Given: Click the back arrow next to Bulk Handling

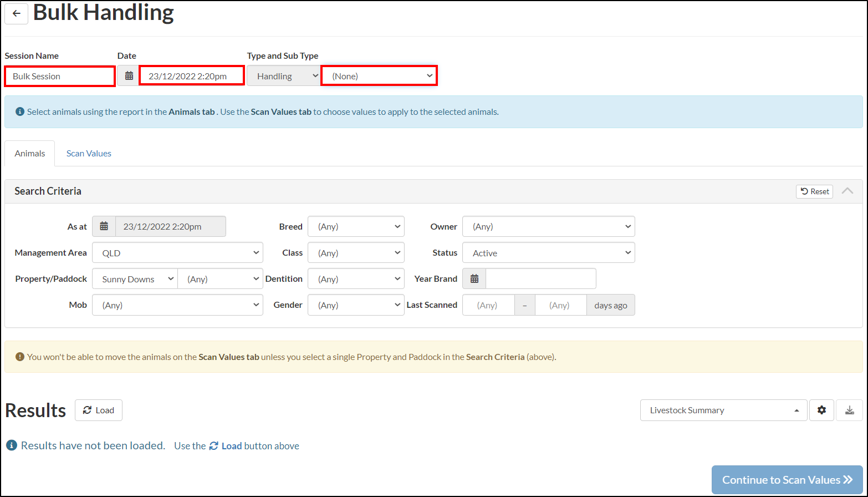Looking at the screenshot, I should pos(16,14).
